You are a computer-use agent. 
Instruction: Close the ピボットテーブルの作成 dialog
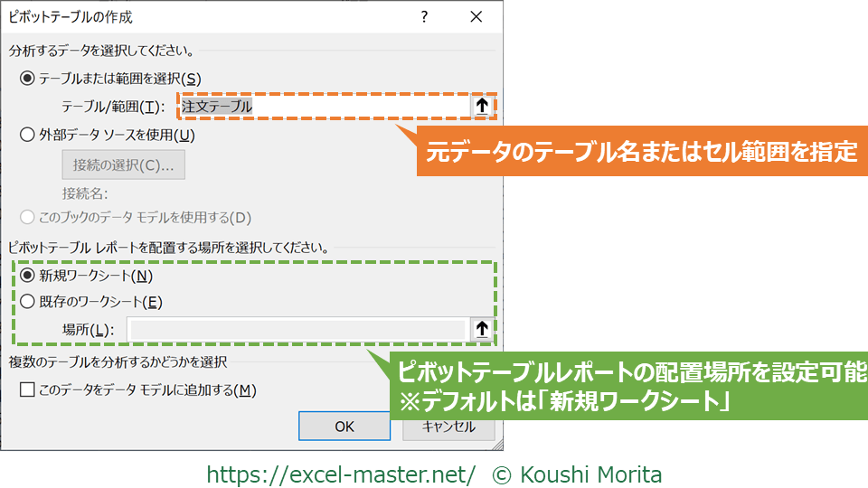[x=476, y=18]
